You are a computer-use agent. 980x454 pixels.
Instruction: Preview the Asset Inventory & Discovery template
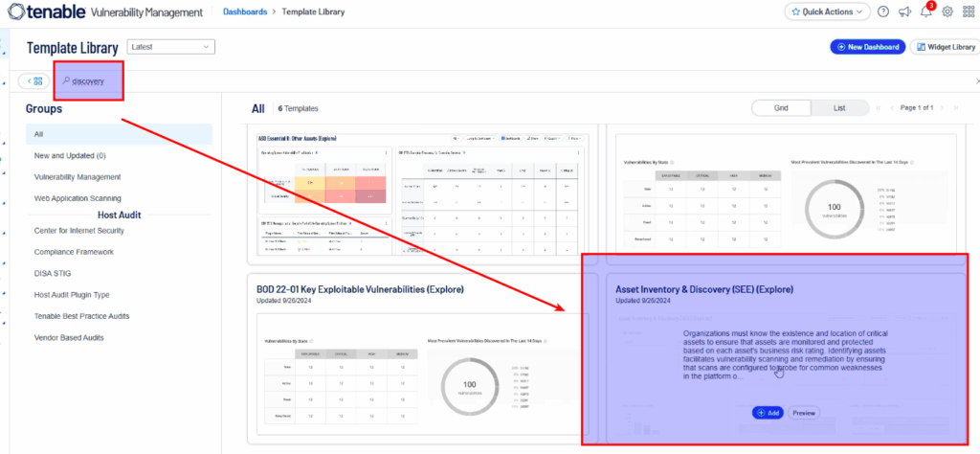tap(804, 413)
